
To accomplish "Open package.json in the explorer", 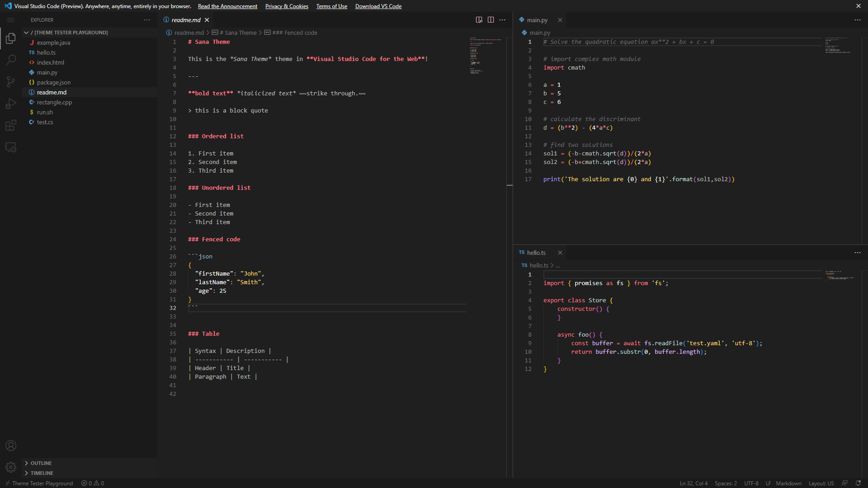I will (x=90, y=82).
